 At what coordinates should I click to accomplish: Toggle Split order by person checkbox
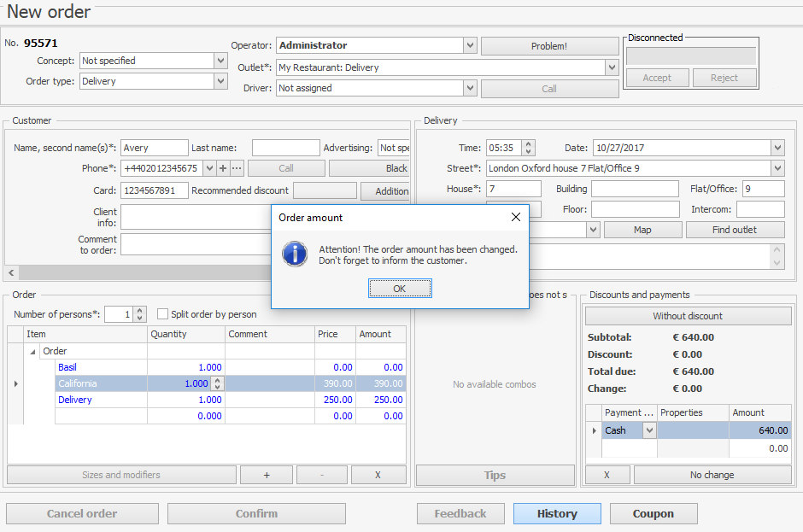[163, 314]
